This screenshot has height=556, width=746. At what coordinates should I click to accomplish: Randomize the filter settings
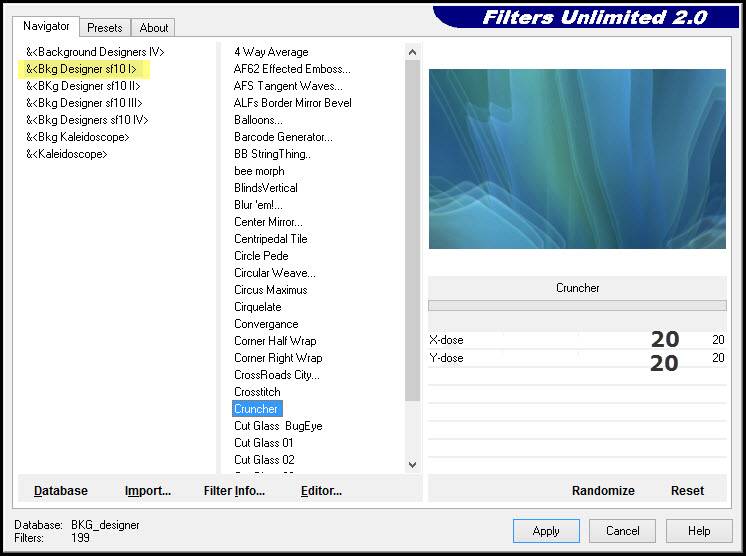click(x=603, y=491)
